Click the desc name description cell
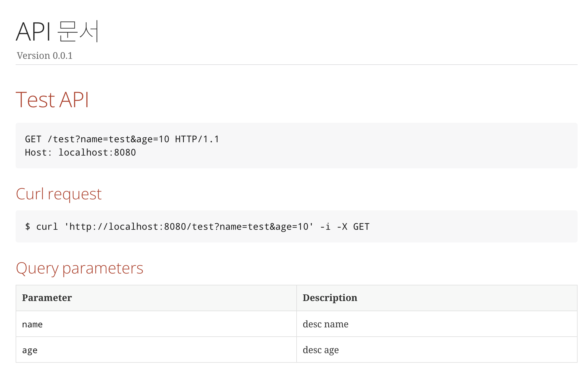Image resolution: width=588 pixels, height=383 pixels. pos(326,324)
